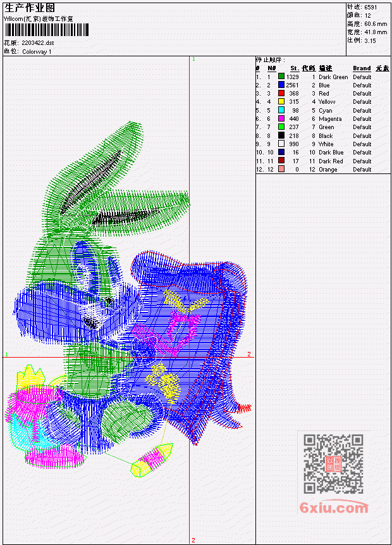Click stitch count 440 in Magenta row
This screenshot has height=545, width=392.
pos(294,119)
